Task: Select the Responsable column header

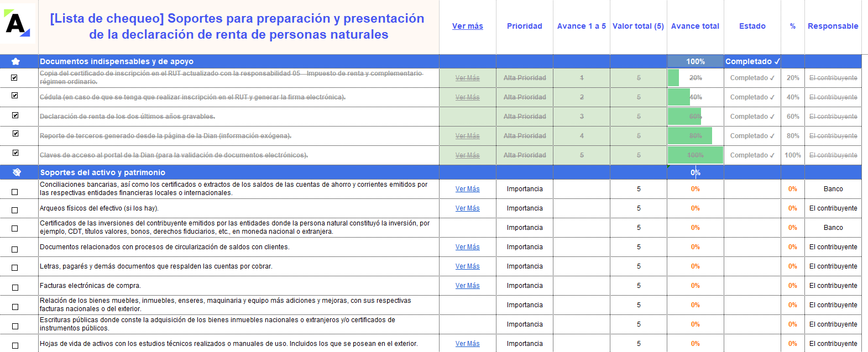Action: point(833,26)
